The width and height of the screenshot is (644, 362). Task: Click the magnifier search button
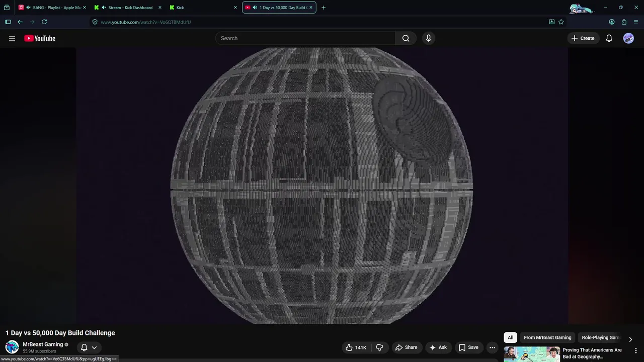point(406,38)
